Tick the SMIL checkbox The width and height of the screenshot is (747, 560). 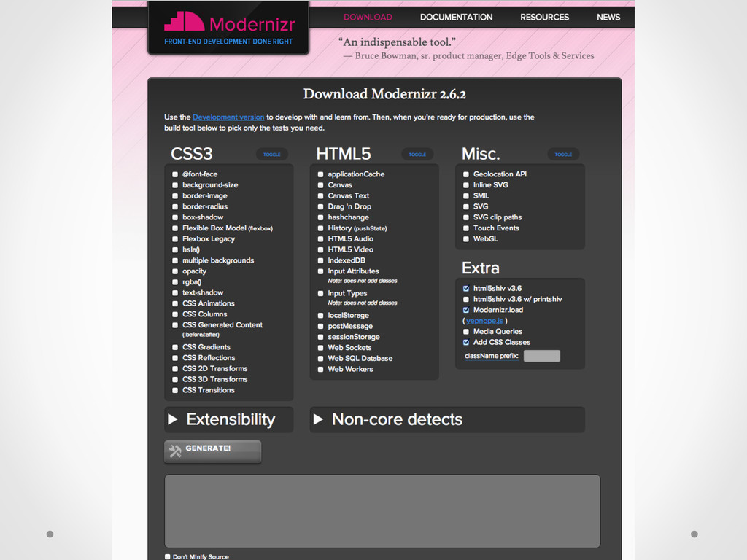(x=466, y=195)
